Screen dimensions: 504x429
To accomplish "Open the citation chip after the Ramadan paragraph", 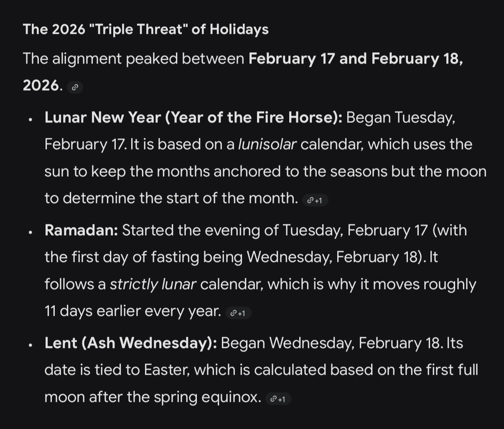I will [x=238, y=313].
